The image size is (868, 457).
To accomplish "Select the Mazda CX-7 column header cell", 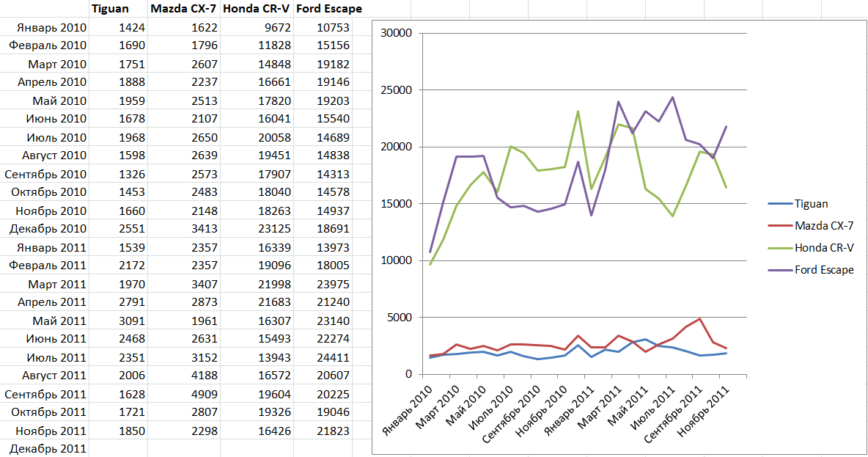I will pyautogui.click(x=183, y=9).
